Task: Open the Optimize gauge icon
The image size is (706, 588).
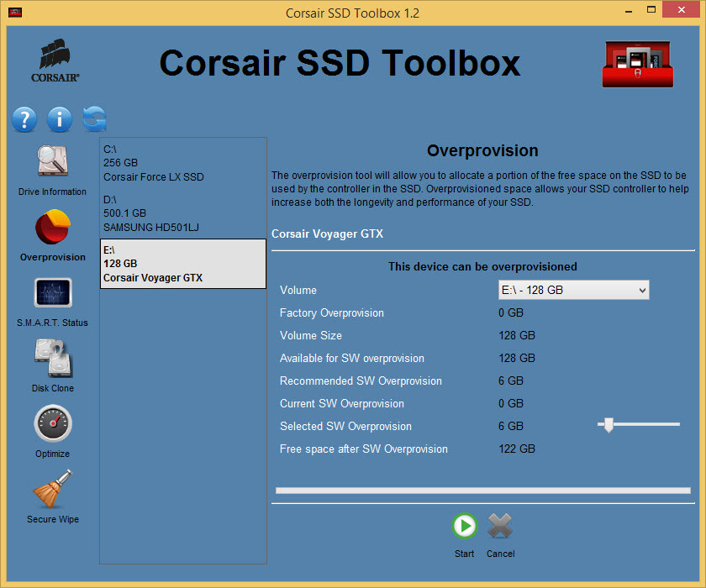Action: 53,423
